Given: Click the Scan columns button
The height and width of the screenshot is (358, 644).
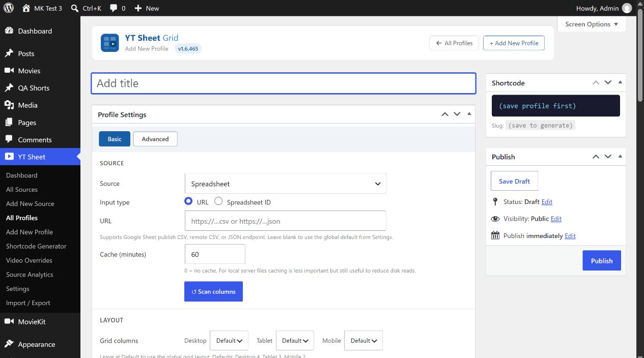Looking at the screenshot, I should 213,291.
